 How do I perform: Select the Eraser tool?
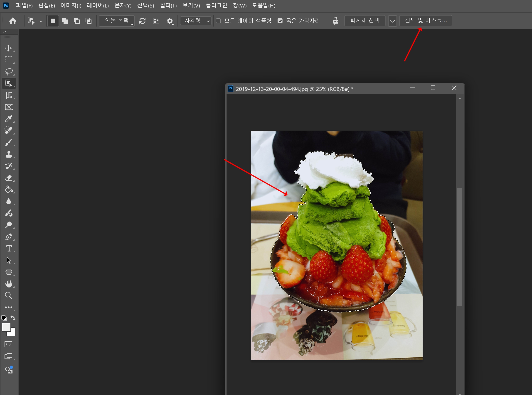pyautogui.click(x=9, y=178)
